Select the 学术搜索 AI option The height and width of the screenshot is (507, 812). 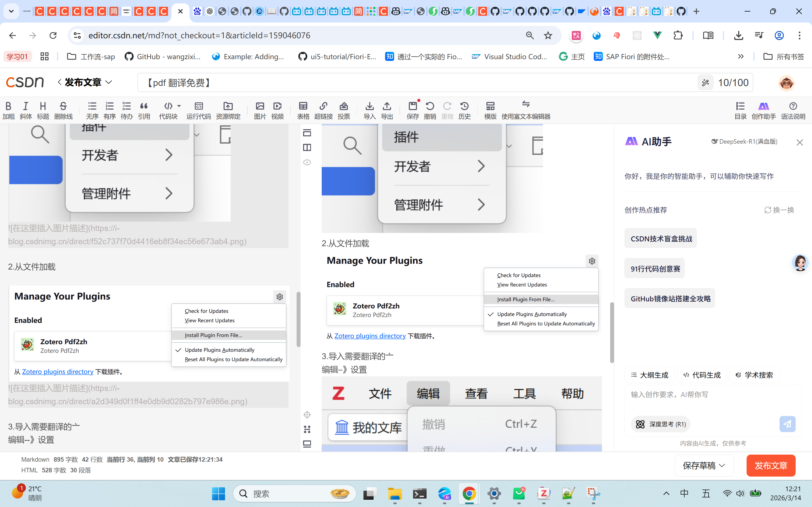(754, 375)
